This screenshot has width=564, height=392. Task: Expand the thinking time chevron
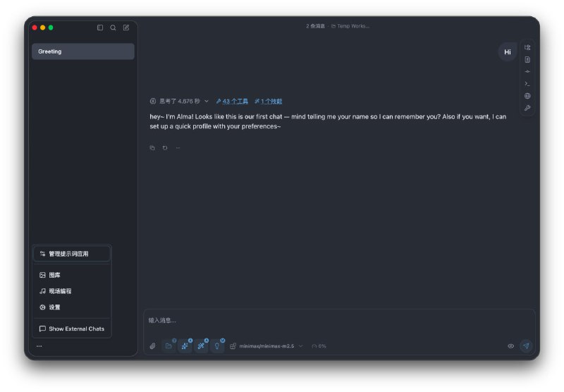pos(207,101)
